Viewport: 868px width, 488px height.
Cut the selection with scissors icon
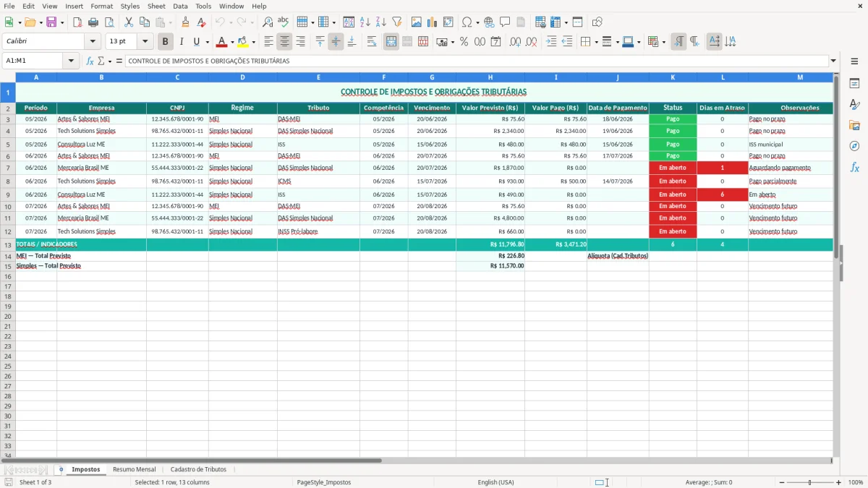tap(129, 22)
